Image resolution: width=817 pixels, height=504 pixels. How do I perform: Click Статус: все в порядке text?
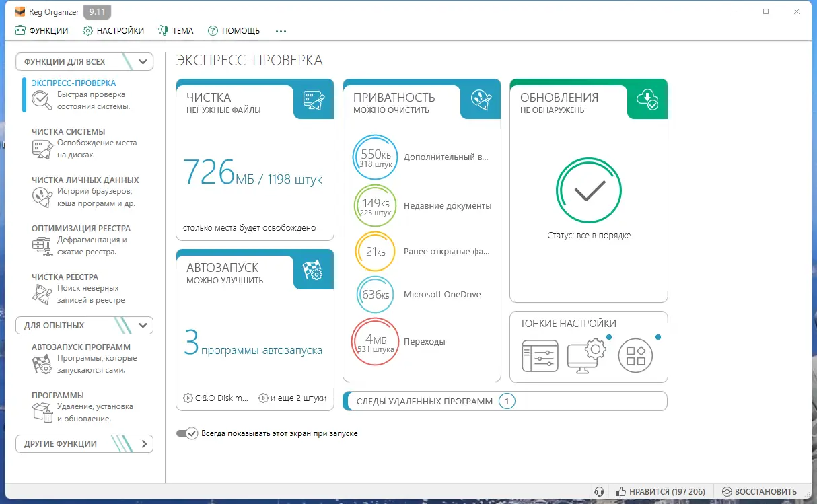point(589,236)
